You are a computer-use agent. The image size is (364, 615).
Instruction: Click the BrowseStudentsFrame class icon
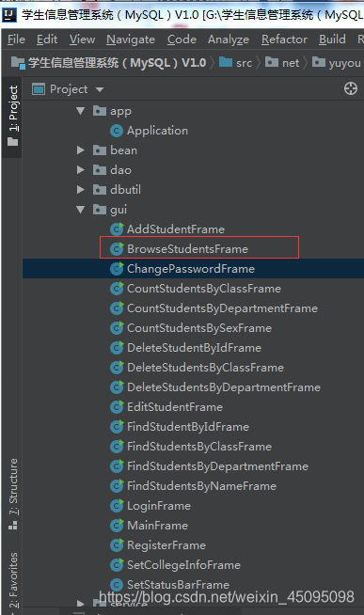(x=117, y=248)
